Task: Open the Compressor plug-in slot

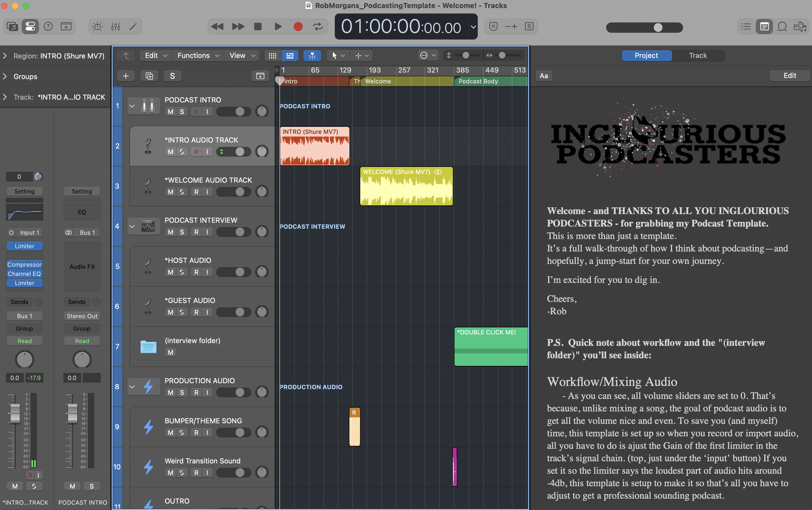Action: pyautogui.click(x=24, y=265)
